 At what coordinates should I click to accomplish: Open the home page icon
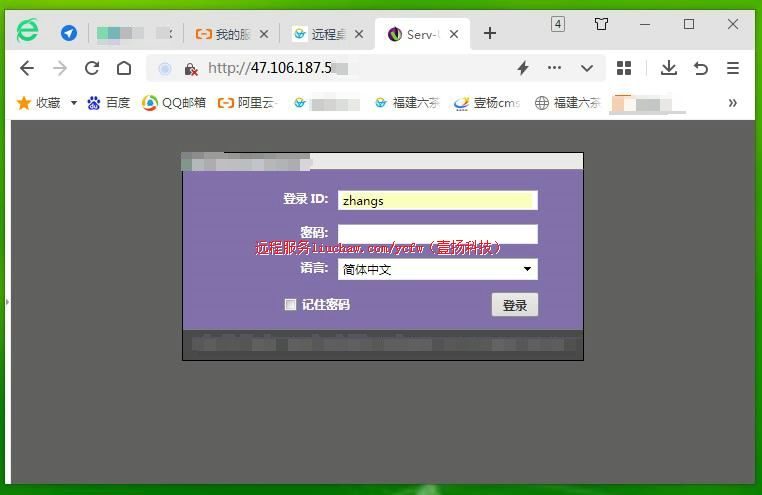tap(124, 68)
